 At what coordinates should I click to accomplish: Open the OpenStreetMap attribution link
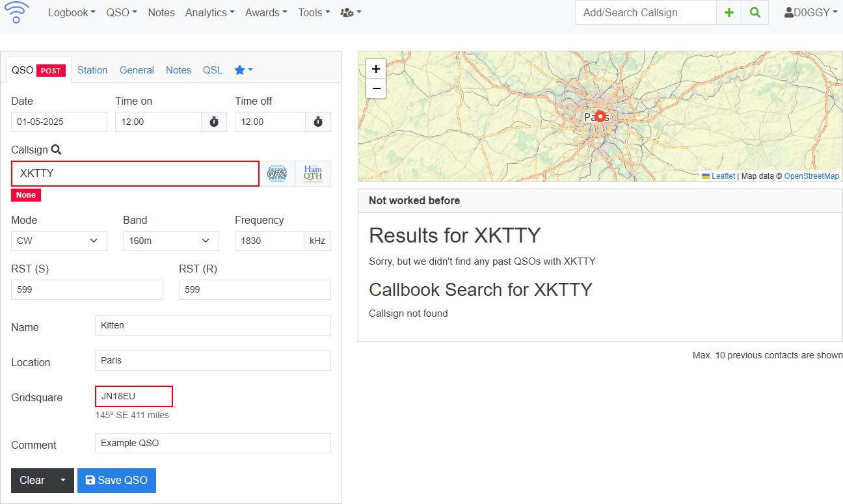pos(812,176)
